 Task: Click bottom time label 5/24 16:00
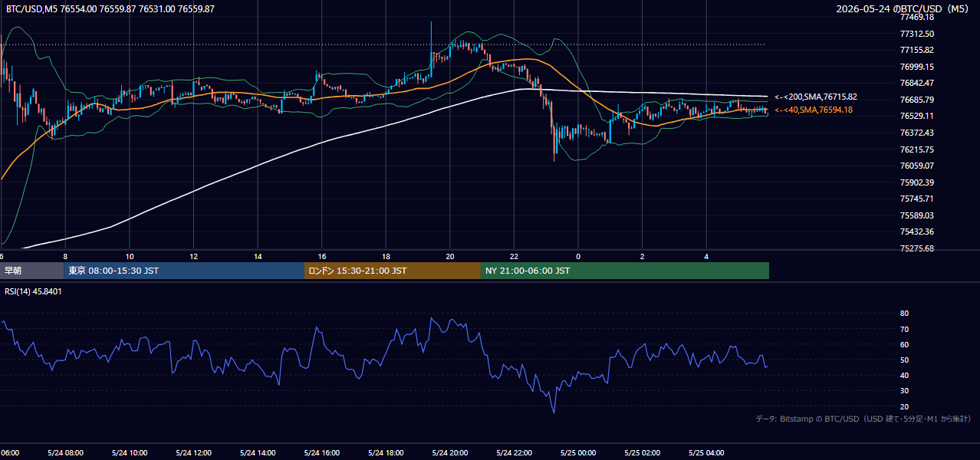321,453
